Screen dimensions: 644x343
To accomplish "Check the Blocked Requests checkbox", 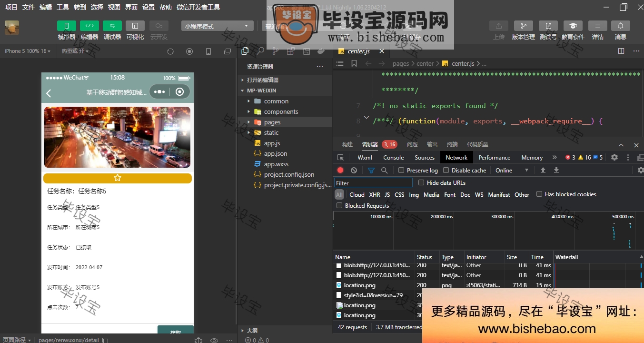I will pos(339,205).
